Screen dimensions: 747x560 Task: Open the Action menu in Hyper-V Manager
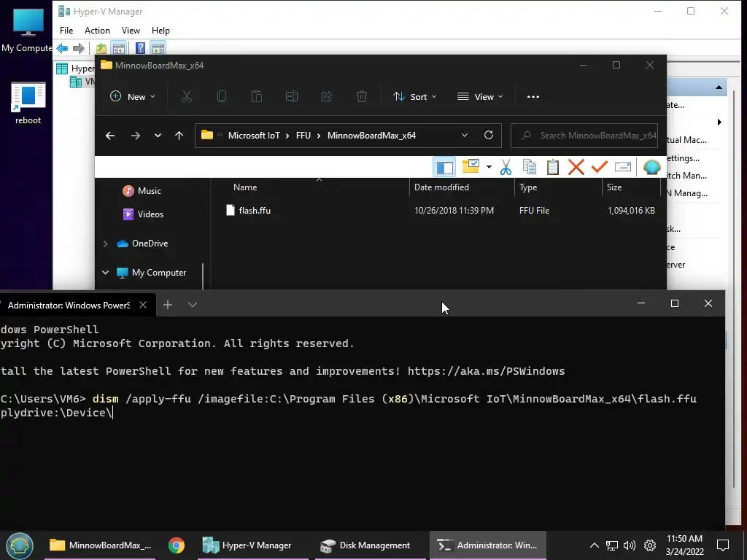(x=97, y=31)
